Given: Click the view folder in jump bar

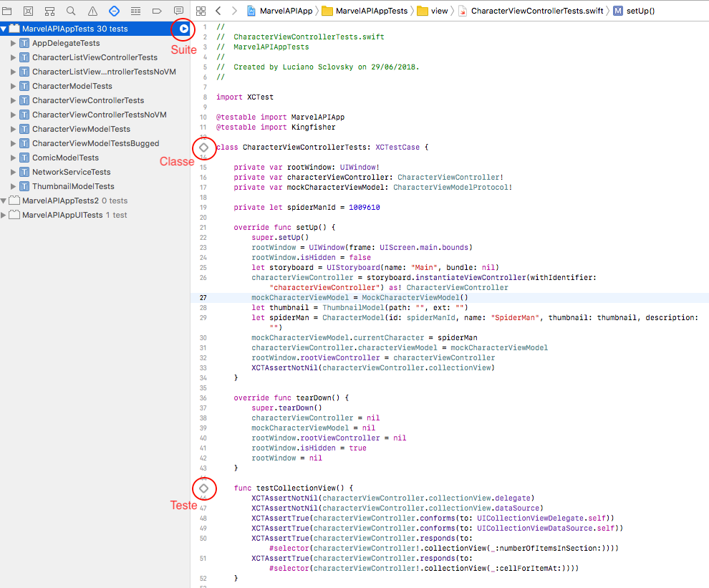Looking at the screenshot, I should (x=433, y=11).
